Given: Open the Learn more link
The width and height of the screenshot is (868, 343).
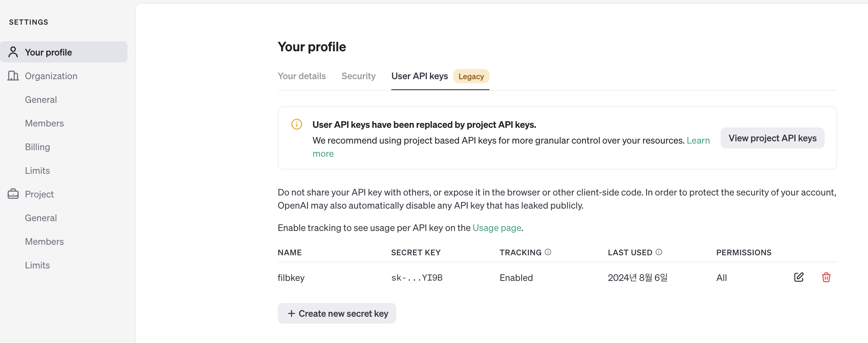Looking at the screenshot, I should (x=698, y=140).
